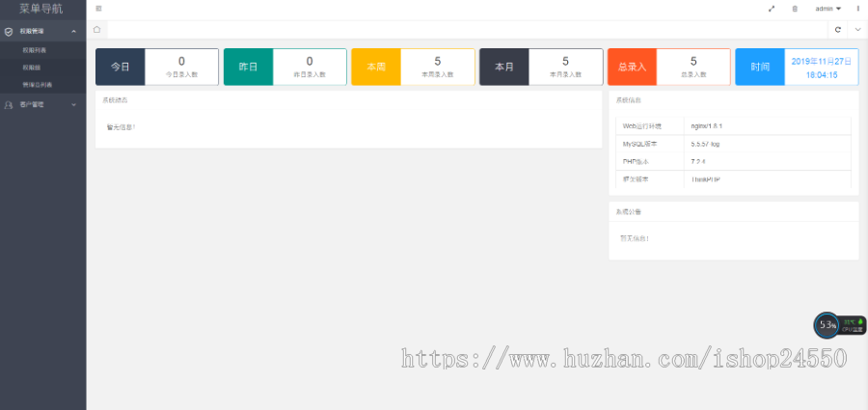Click the date 2019年11月27日 text
Screen dimensions: 868x410
coord(822,61)
